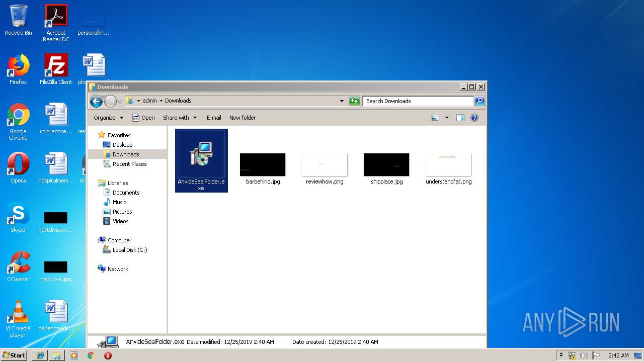Select the hostdivision file on desktop
The image size is (644, 362).
(56, 222)
